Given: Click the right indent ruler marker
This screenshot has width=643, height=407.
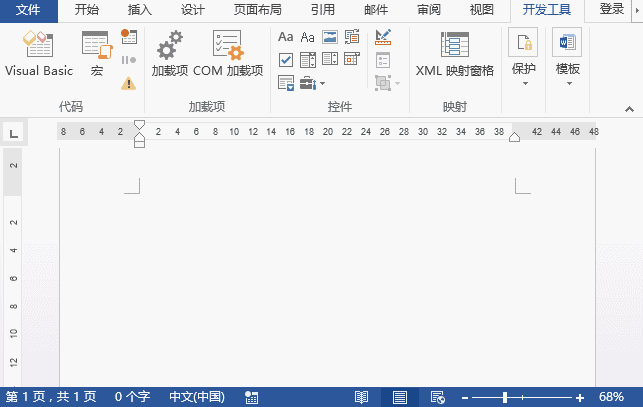Looking at the screenshot, I should click(514, 137).
